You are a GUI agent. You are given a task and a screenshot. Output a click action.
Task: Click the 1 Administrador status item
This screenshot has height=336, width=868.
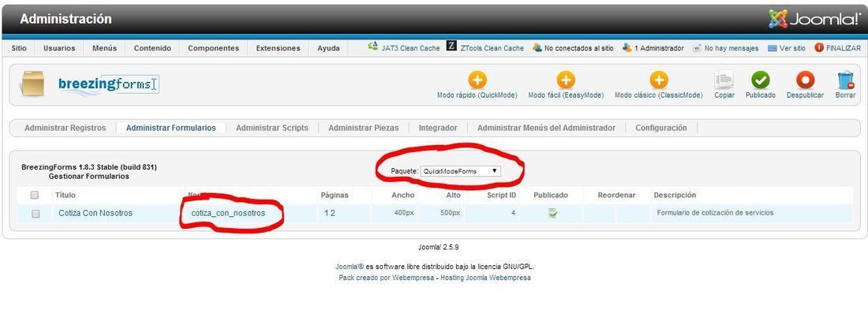(653, 48)
